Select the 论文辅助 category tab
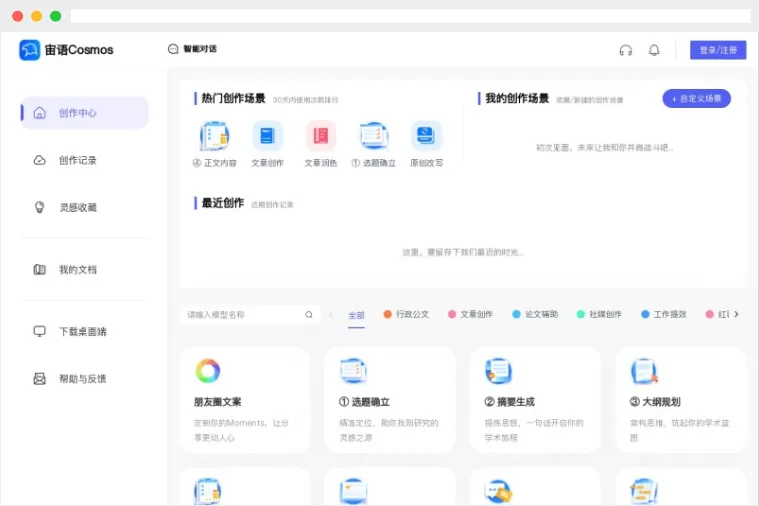 pos(535,314)
